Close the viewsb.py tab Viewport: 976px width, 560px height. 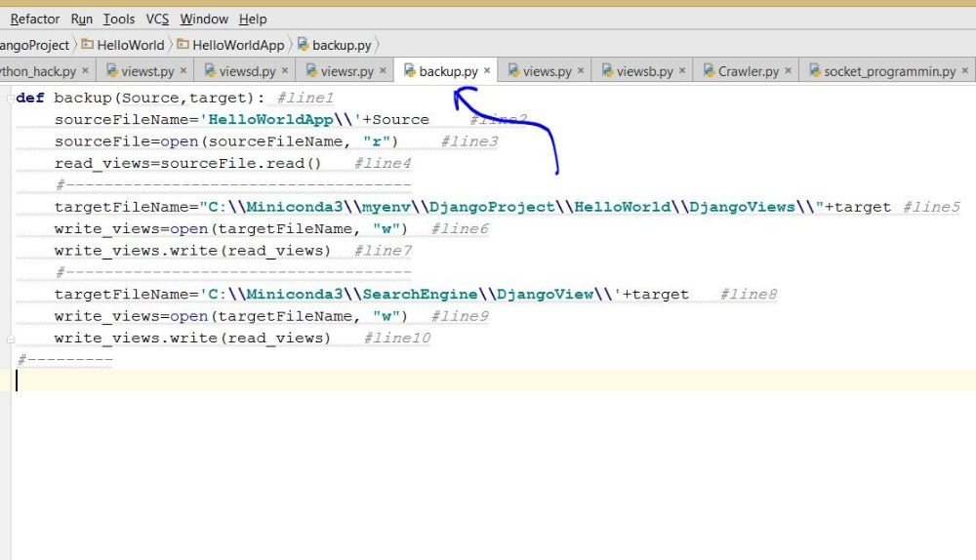point(681,71)
